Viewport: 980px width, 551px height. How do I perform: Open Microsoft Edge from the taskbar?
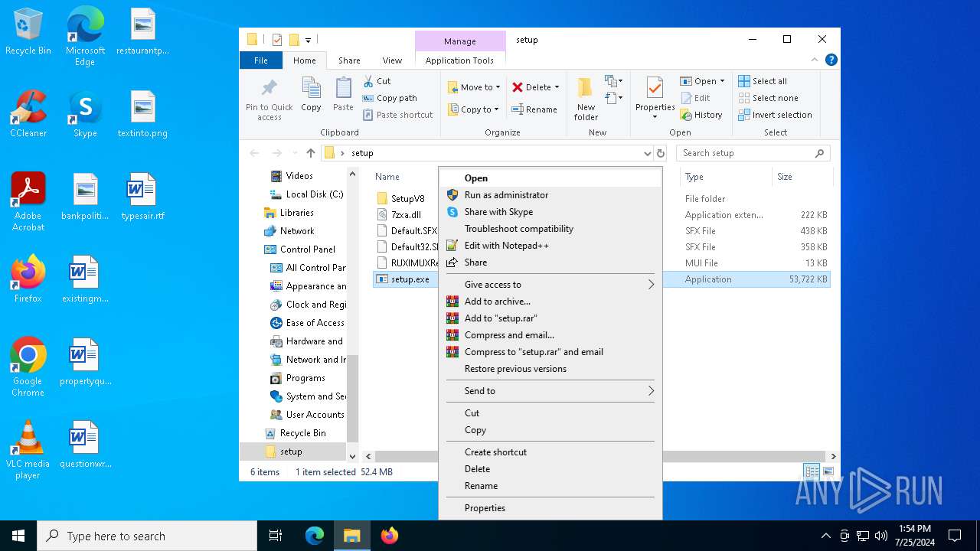coord(315,536)
